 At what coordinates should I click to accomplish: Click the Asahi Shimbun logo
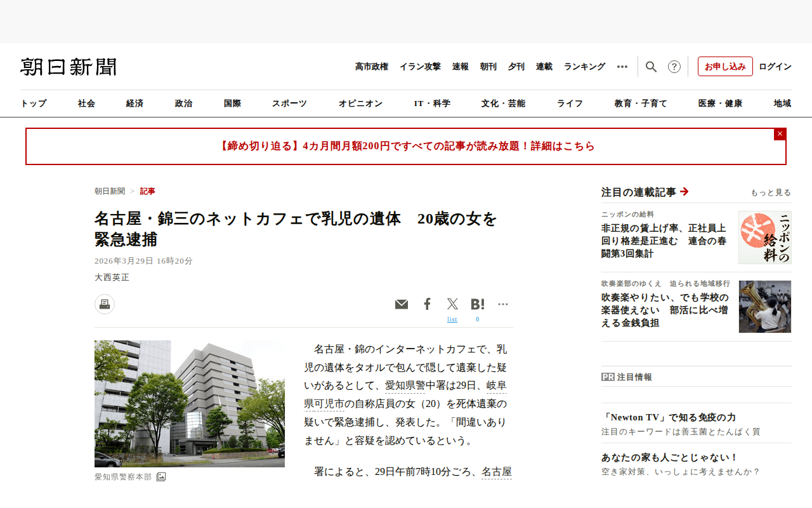pos(69,67)
